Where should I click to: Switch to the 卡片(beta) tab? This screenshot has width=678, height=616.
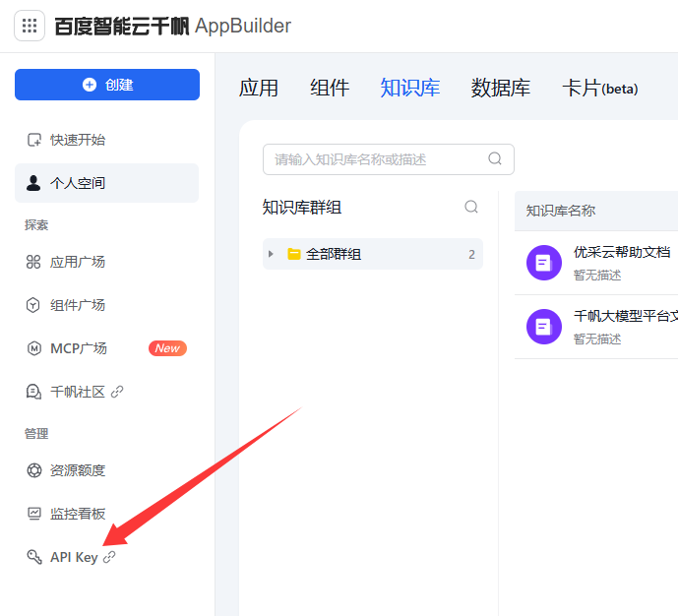(x=599, y=88)
